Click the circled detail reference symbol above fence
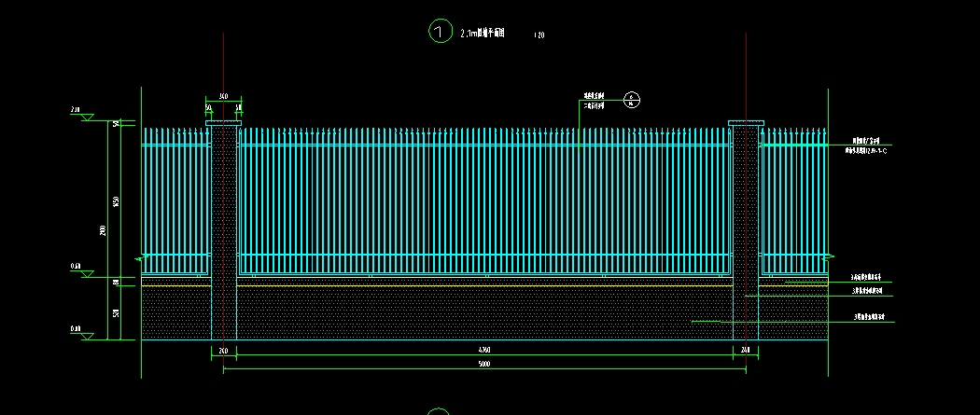 (x=632, y=100)
